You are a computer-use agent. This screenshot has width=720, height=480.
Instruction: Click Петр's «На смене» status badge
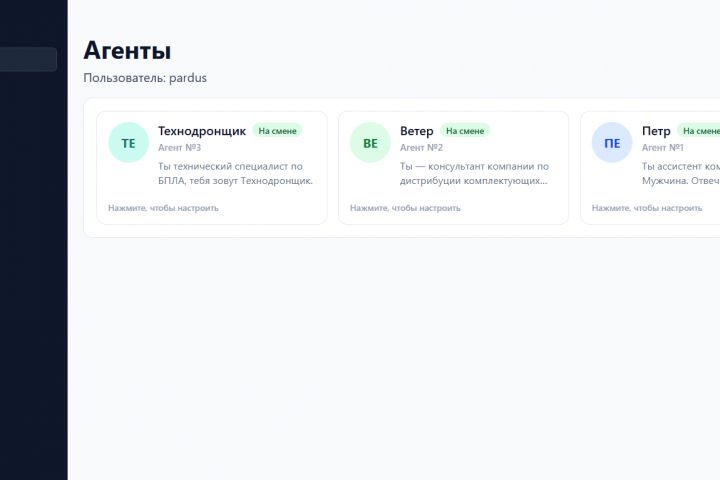[x=700, y=131]
